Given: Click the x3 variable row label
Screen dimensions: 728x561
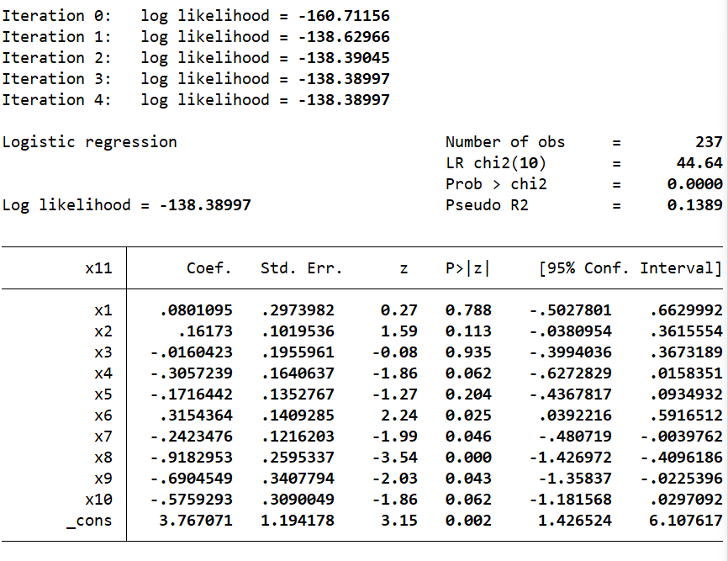Looking at the screenshot, I should (x=103, y=352).
